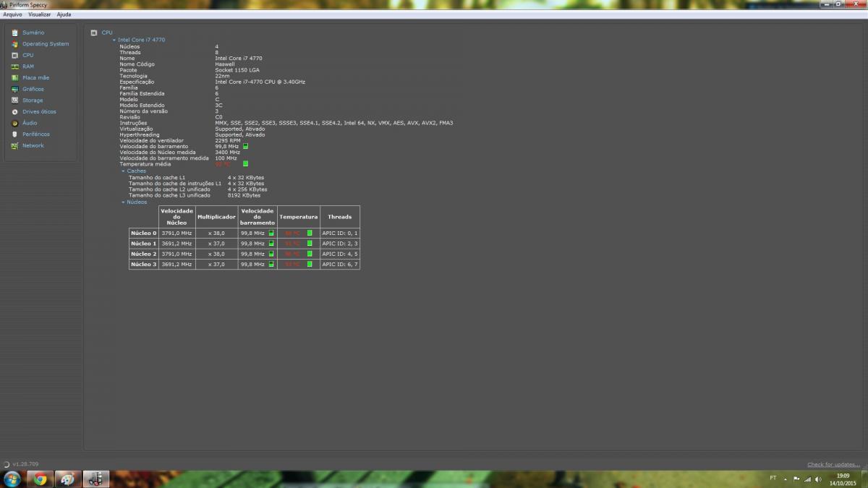Show the Periféricos section
Screen dimensions: 868x488
[x=36, y=134]
